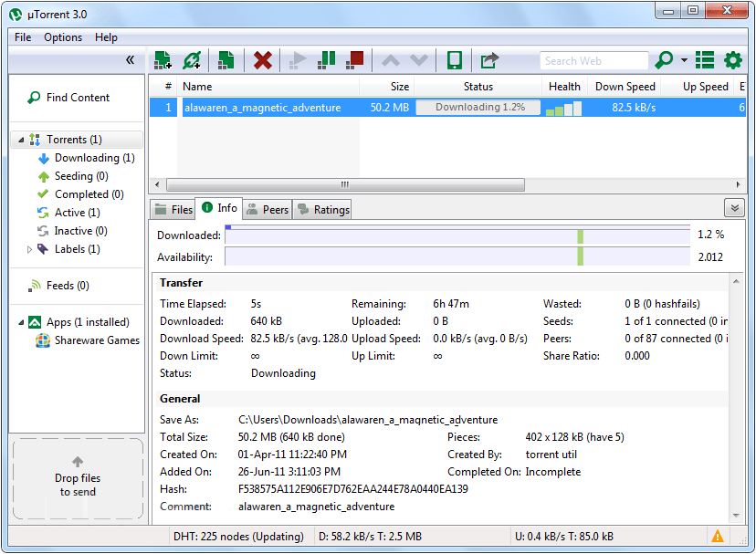Collapse the Apps tree node
The width and height of the screenshot is (756, 554).
(x=21, y=322)
